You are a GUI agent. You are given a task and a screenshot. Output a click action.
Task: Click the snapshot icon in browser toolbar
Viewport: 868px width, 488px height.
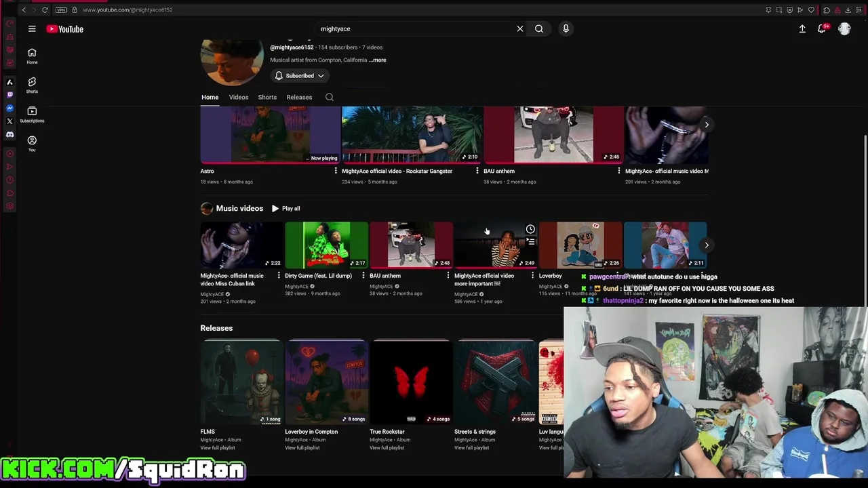(x=779, y=9)
